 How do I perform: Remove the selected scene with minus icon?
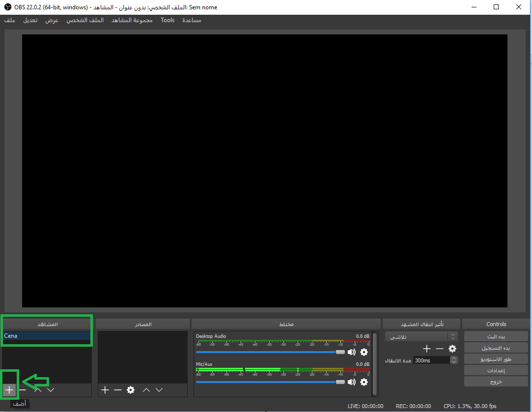[23, 390]
